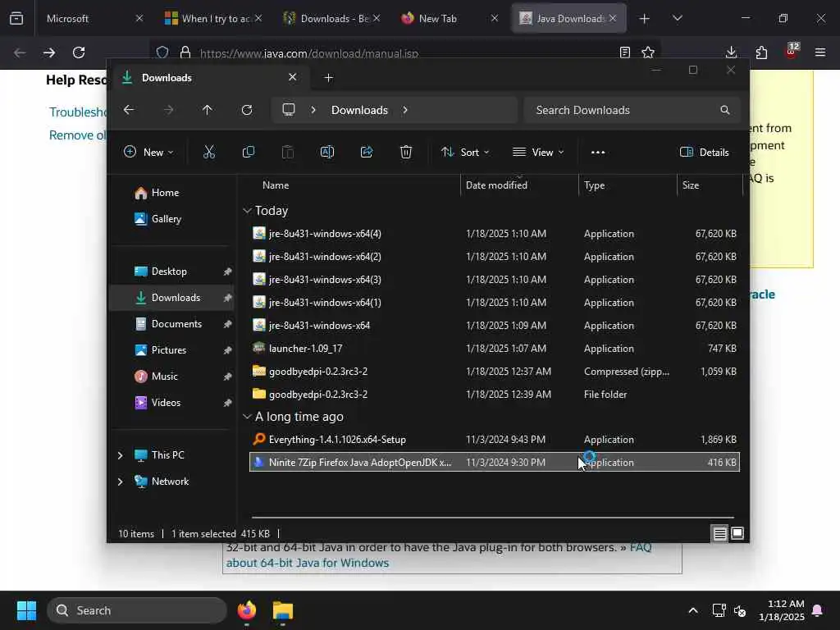Add a new Explorer tab with the plus

(x=328, y=78)
